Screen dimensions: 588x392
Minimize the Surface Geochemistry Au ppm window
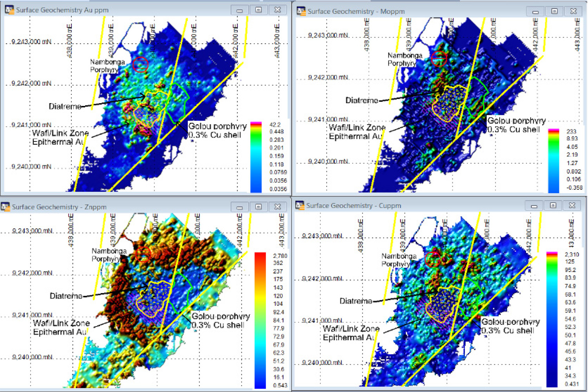(240, 10)
